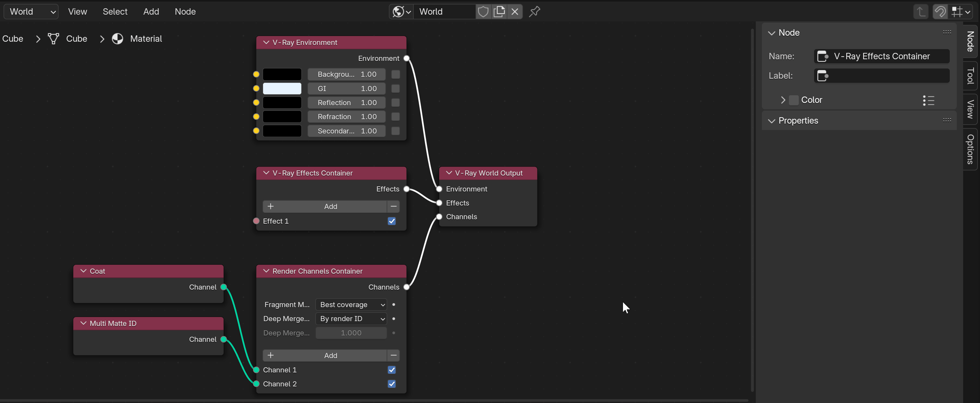Click the go to parent node tree arrow
The height and width of the screenshot is (403, 980).
[x=921, y=11]
